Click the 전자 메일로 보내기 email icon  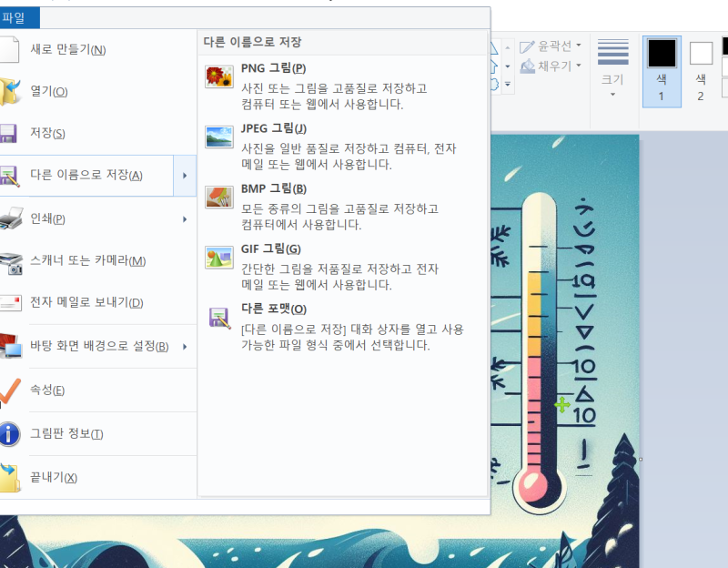coord(12,301)
